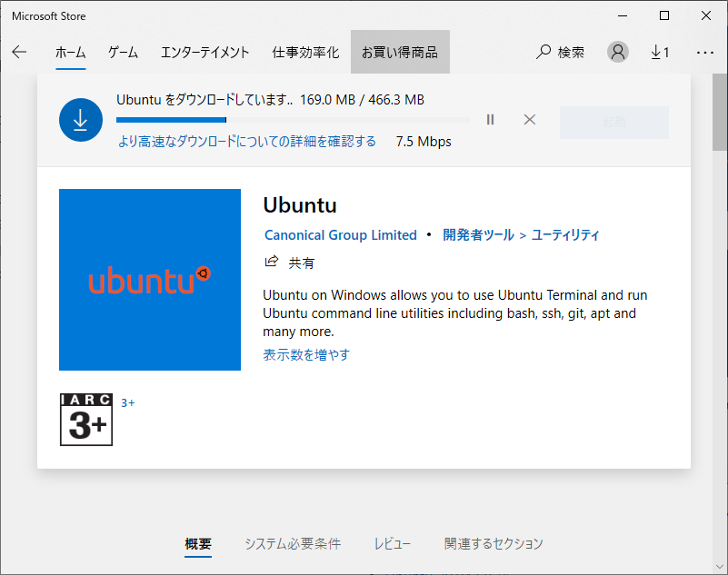Open the 開発者ツール category link
The height and width of the screenshot is (575, 728).
478,235
